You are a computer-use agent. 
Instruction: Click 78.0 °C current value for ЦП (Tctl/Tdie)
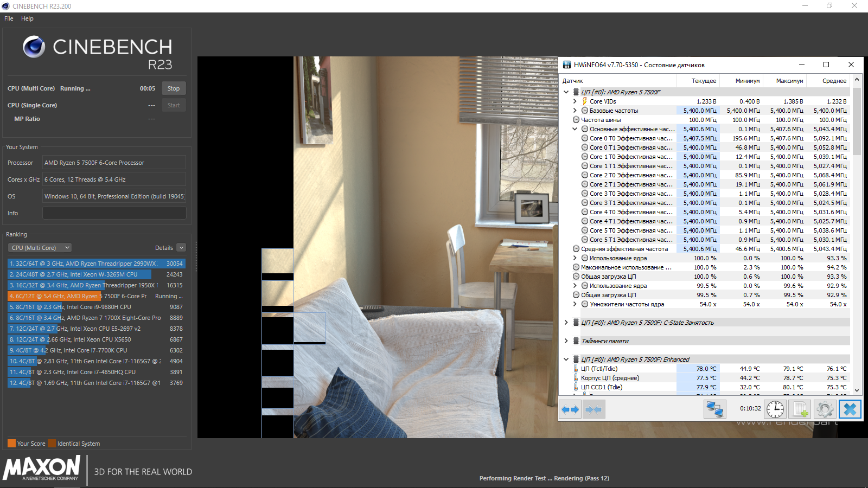[x=706, y=369]
